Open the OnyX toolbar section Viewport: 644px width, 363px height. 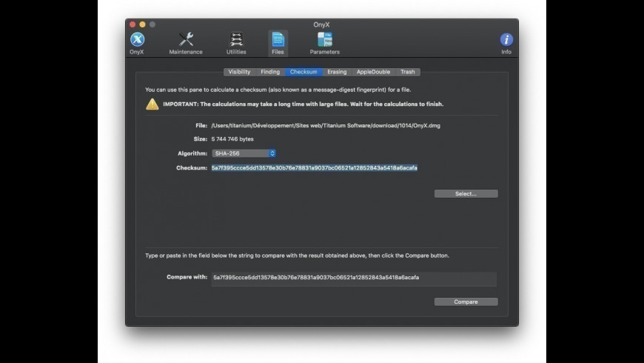[x=137, y=43]
